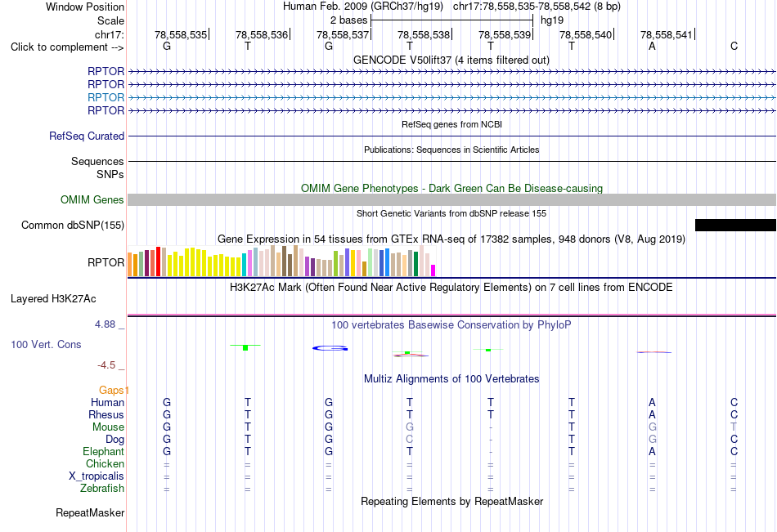Click the RPTOR GTEx expression label

pyautogui.click(x=106, y=262)
